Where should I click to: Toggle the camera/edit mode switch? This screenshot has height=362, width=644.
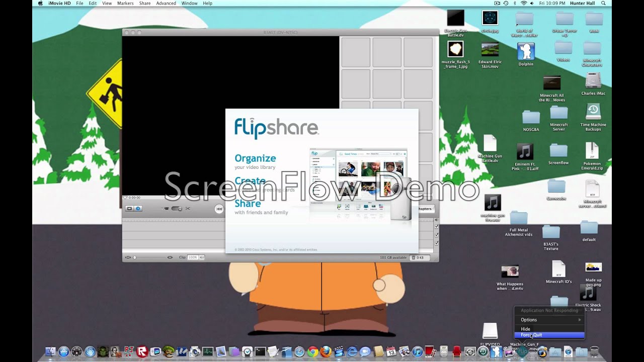point(177,209)
